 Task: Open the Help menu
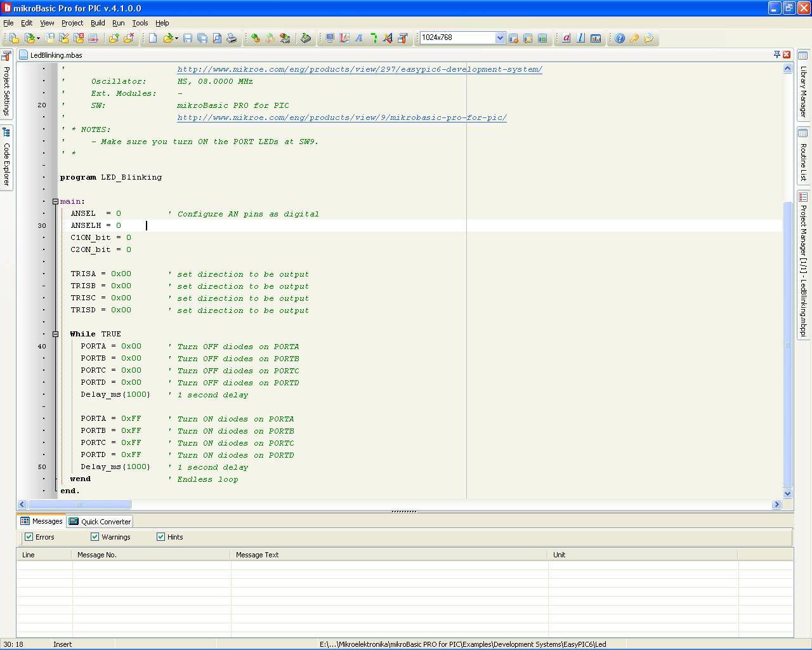tap(162, 23)
